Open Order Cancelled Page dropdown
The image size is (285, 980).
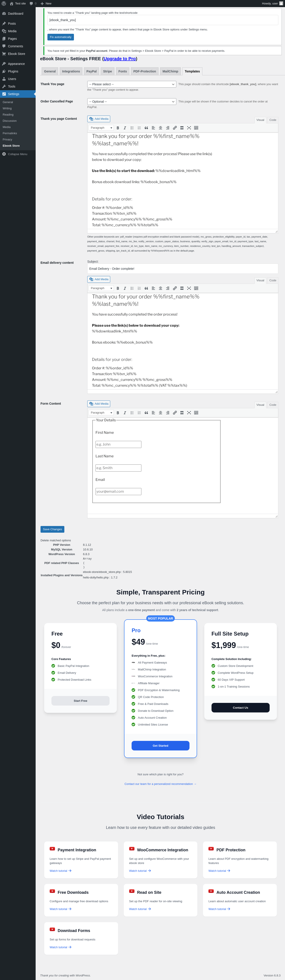click(x=131, y=102)
